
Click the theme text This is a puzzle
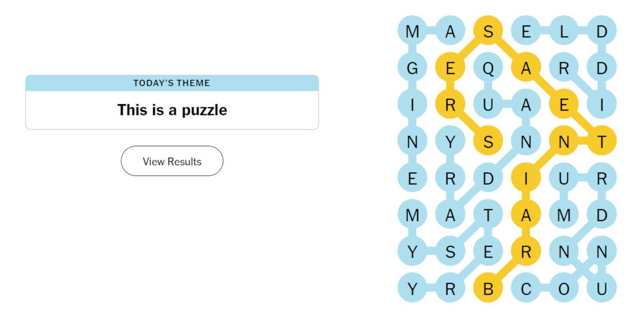172,110
